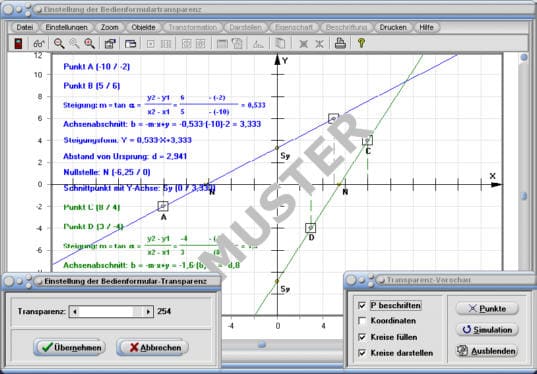Click the Transparenz value 254

[164, 311]
